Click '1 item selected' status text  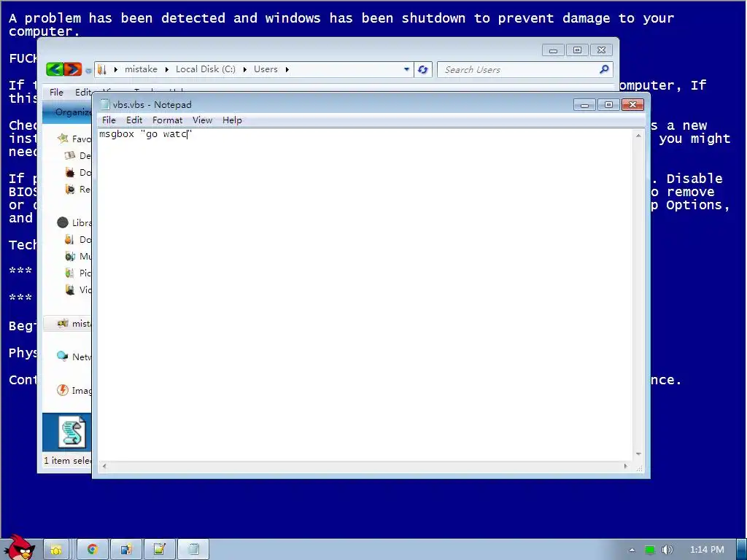pos(68,461)
